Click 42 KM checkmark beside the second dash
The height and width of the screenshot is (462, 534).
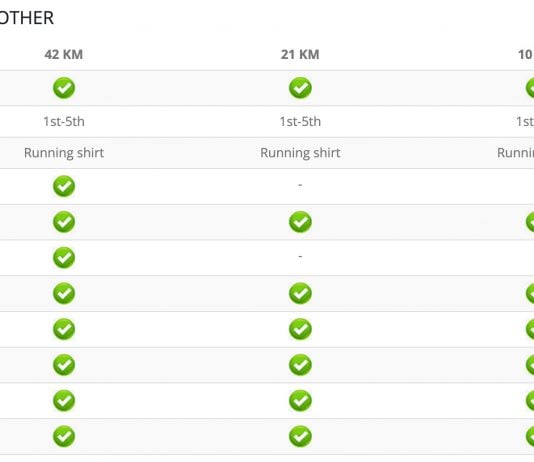pyautogui.click(x=64, y=257)
